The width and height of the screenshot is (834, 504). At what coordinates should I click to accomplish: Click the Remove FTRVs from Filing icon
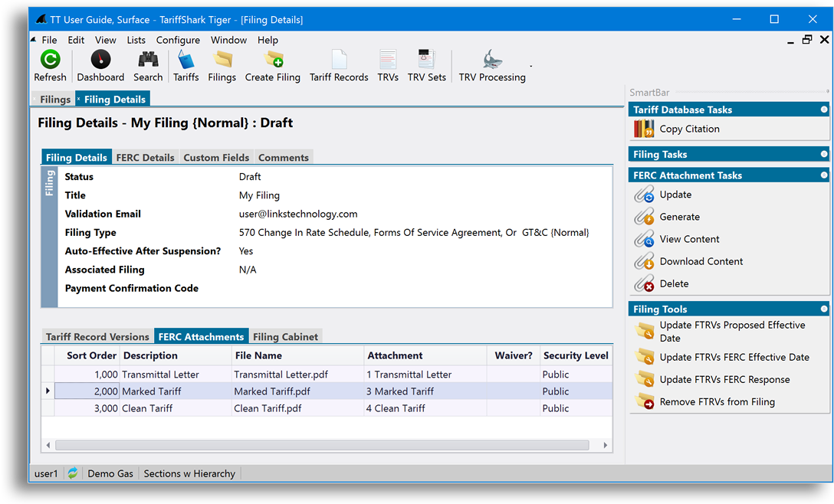point(645,402)
